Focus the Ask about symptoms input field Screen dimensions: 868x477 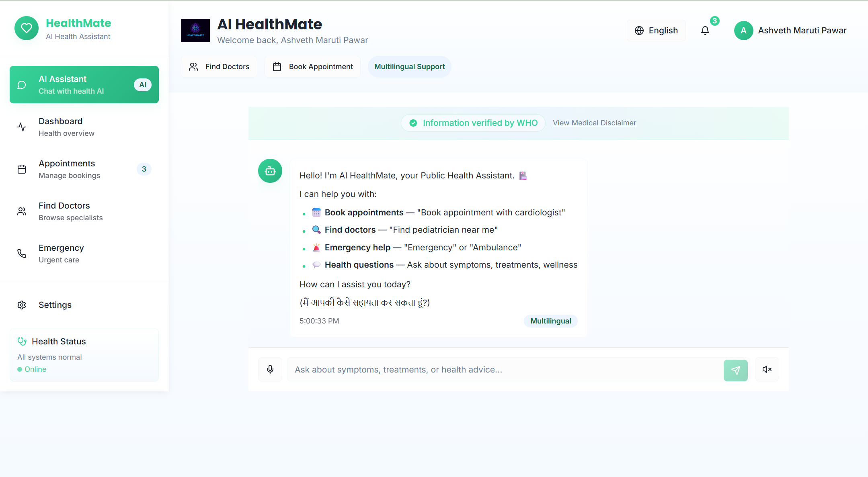[x=505, y=370]
